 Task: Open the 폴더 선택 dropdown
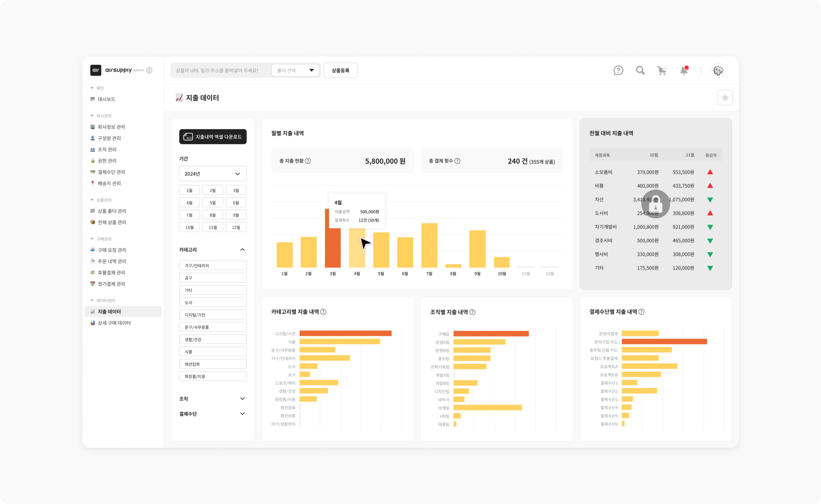click(x=295, y=70)
